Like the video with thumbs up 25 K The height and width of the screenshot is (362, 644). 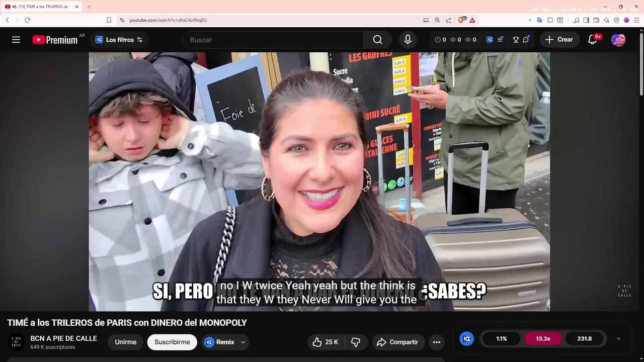pyautogui.click(x=325, y=342)
